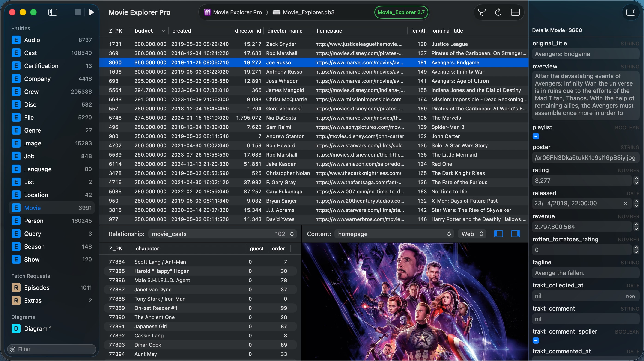
Task: Select the Job entity
Action: point(52,156)
